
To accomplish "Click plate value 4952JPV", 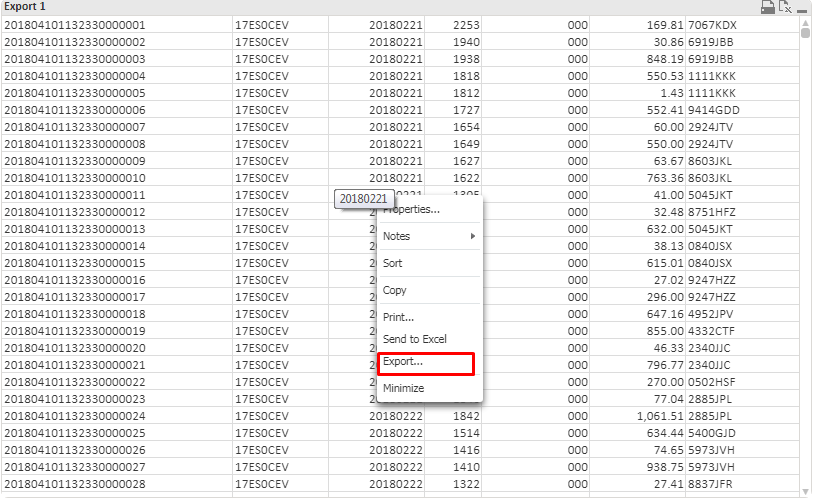I will click(710, 314).
